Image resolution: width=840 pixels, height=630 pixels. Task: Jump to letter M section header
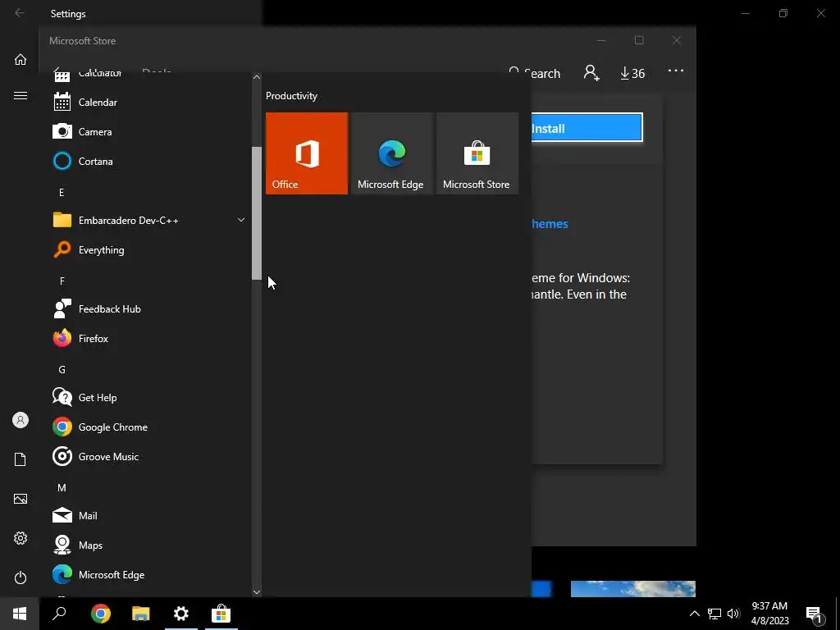click(62, 488)
